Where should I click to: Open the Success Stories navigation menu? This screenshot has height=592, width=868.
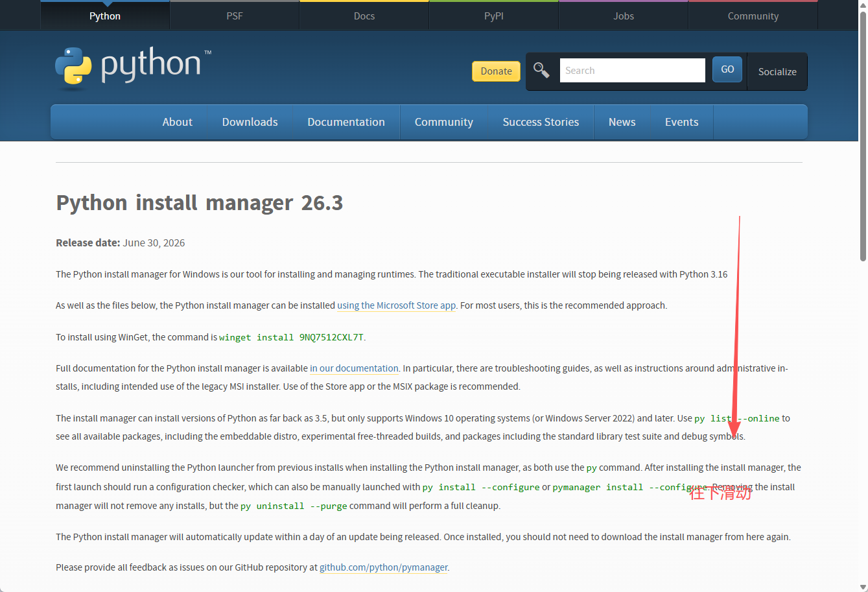(541, 122)
